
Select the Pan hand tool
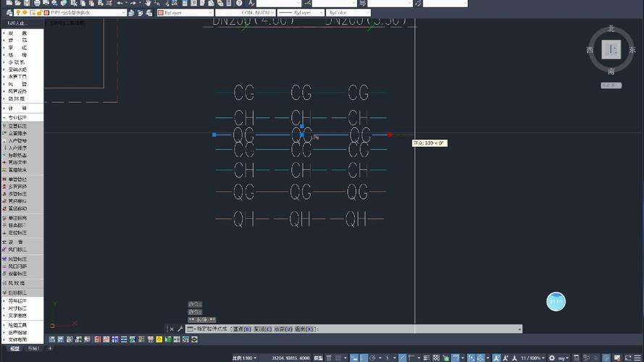[148, 4]
